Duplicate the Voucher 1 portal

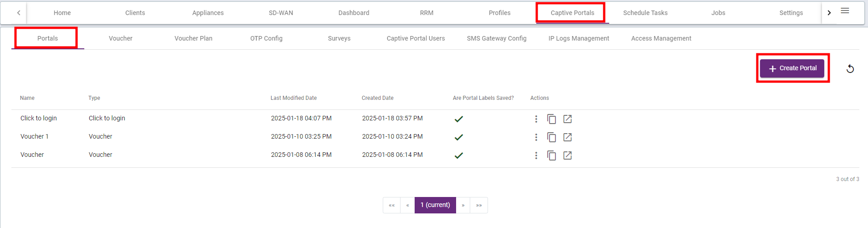point(551,137)
